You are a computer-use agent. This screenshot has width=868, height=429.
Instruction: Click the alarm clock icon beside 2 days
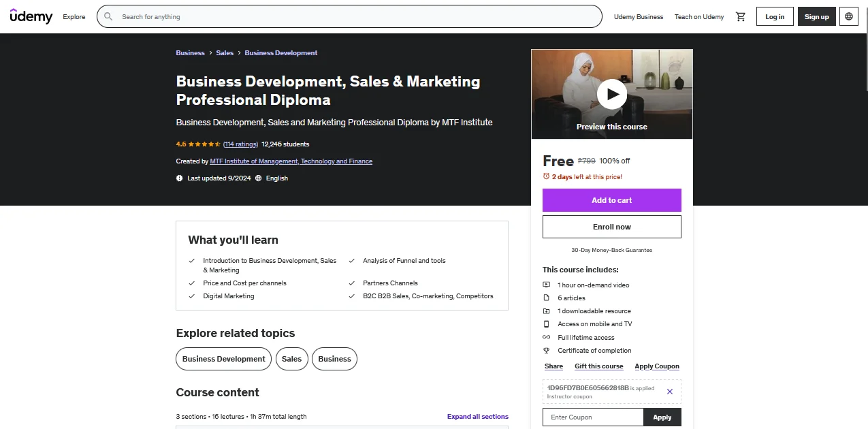point(546,176)
